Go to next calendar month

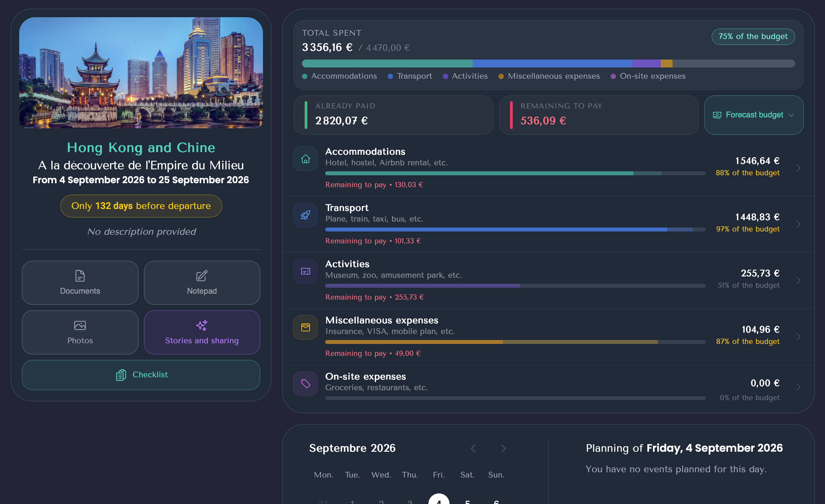pyautogui.click(x=503, y=448)
